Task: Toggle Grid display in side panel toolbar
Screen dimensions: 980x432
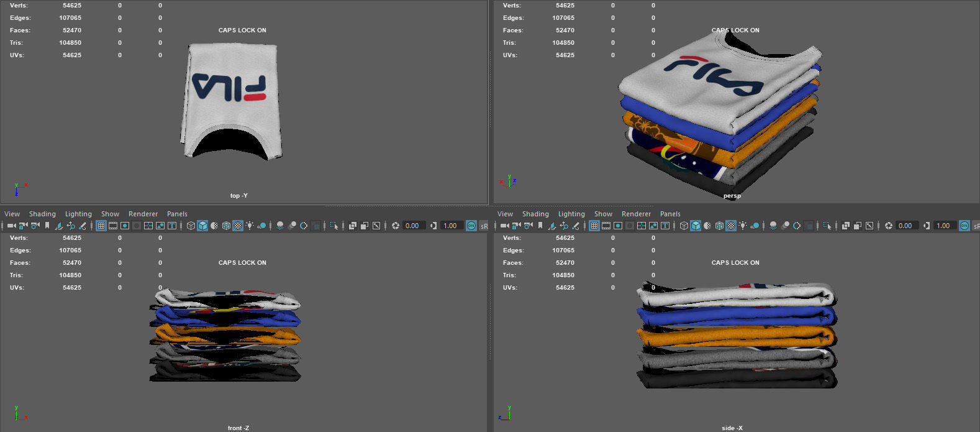Action: [594, 226]
